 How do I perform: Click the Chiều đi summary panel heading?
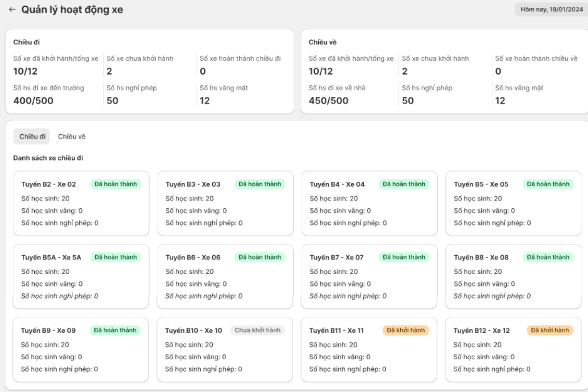click(26, 42)
